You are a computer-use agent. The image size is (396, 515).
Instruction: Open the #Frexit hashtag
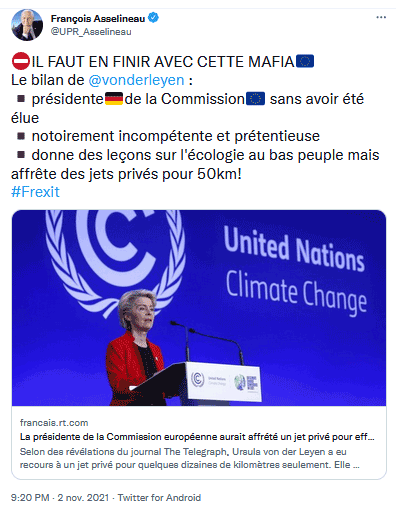35,192
